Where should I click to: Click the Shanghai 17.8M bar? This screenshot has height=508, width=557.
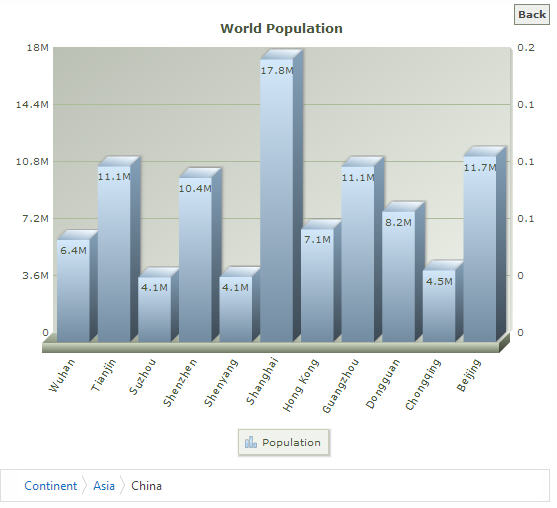point(277,200)
